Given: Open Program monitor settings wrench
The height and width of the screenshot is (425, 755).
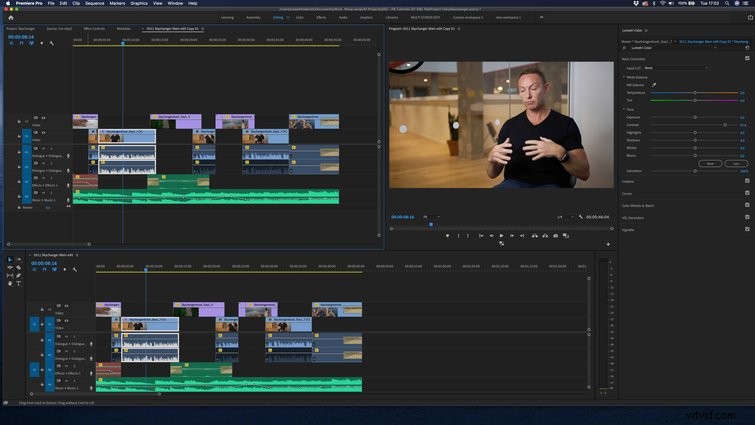Looking at the screenshot, I should [581, 217].
